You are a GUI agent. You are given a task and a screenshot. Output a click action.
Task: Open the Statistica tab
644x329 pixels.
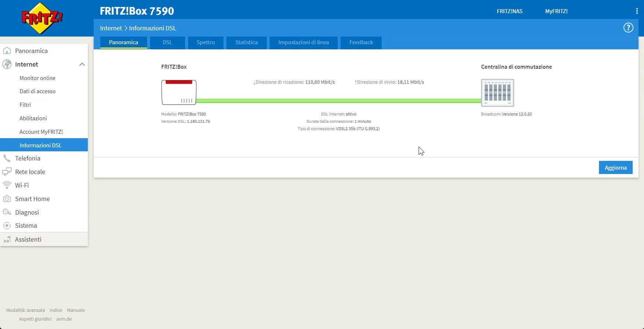coord(247,42)
